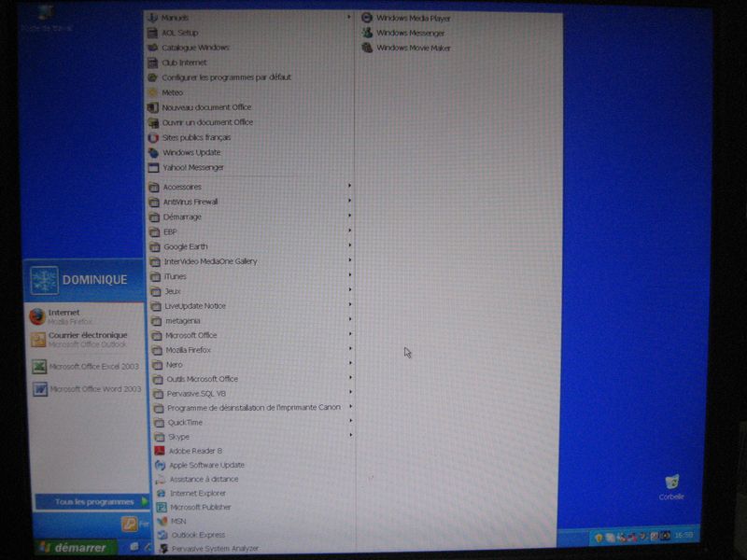Open the Microsoft Office folder submenu
The height and width of the screenshot is (560, 747).
click(x=252, y=335)
